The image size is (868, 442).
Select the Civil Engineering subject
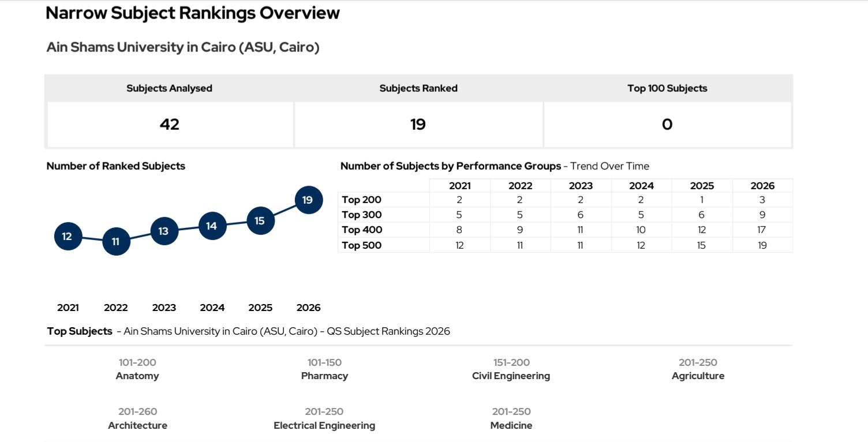click(511, 376)
